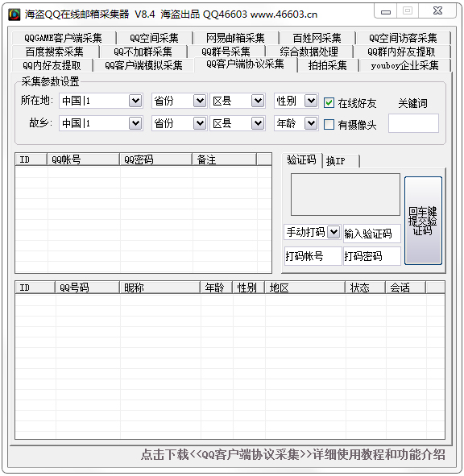Sort results by the QQ号码 column header

pos(87,288)
